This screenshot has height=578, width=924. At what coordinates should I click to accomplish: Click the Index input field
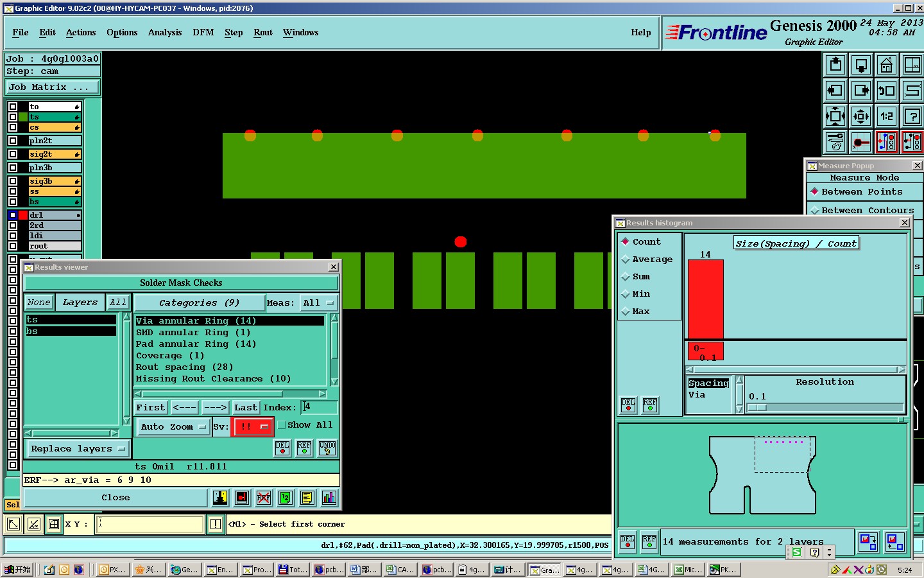click(x=320, y=407)
